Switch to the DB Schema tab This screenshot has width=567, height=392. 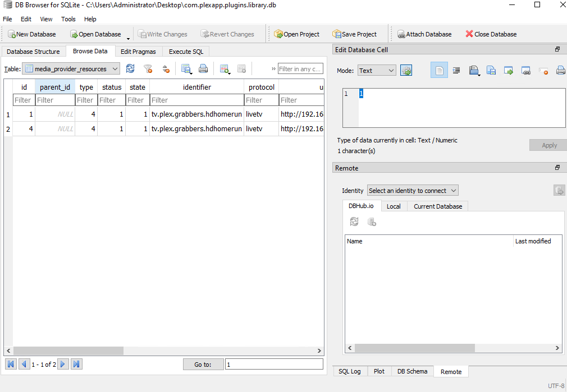[412, 371]
